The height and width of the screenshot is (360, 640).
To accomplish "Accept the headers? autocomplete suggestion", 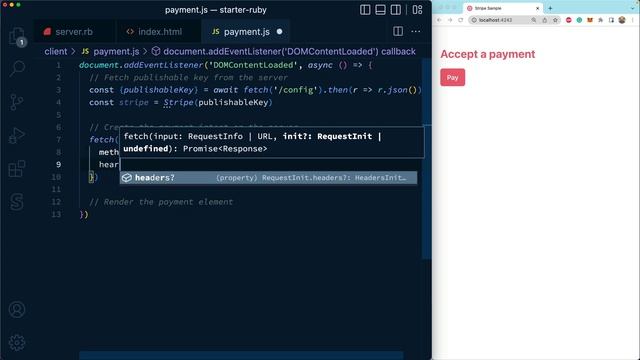I will (x=268, y=178).
